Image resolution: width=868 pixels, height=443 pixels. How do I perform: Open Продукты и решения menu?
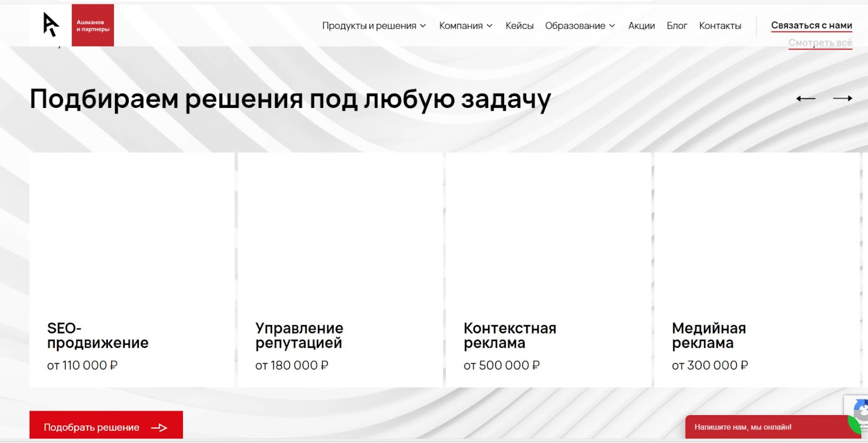[x=369, y=26]
